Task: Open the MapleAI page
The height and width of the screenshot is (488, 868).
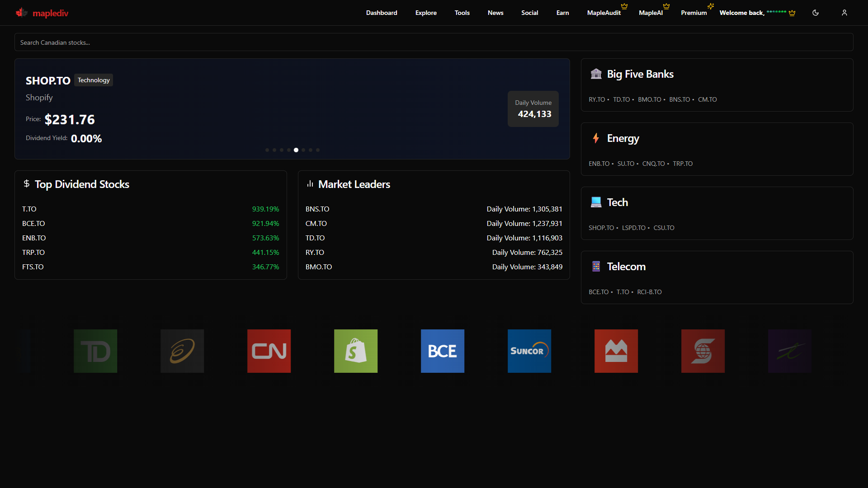Action: pos(651,13)
